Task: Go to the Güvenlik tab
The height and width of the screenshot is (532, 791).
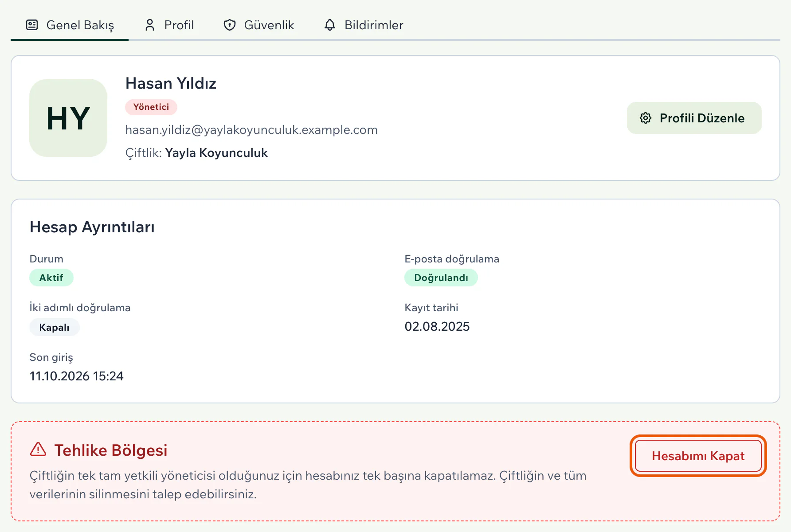Action: (258, 25)
